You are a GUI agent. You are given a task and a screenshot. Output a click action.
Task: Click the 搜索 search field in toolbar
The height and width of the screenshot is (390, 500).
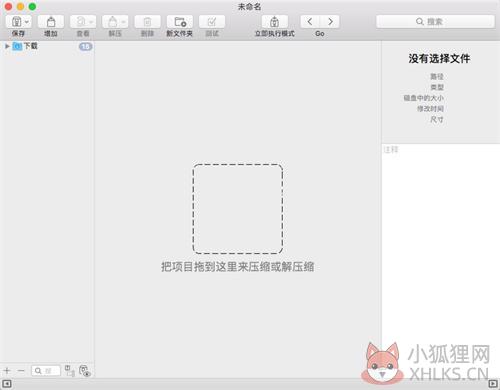click(435, 22)
